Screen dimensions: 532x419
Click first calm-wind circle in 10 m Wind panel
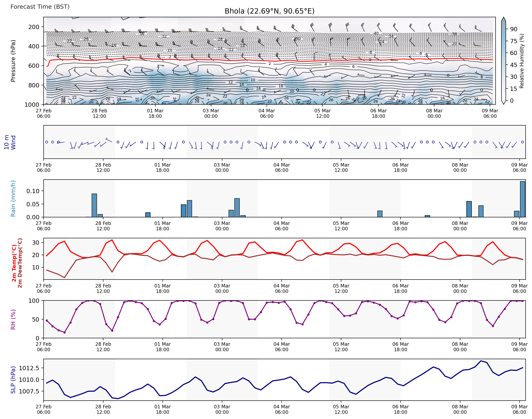click(47, 142)
